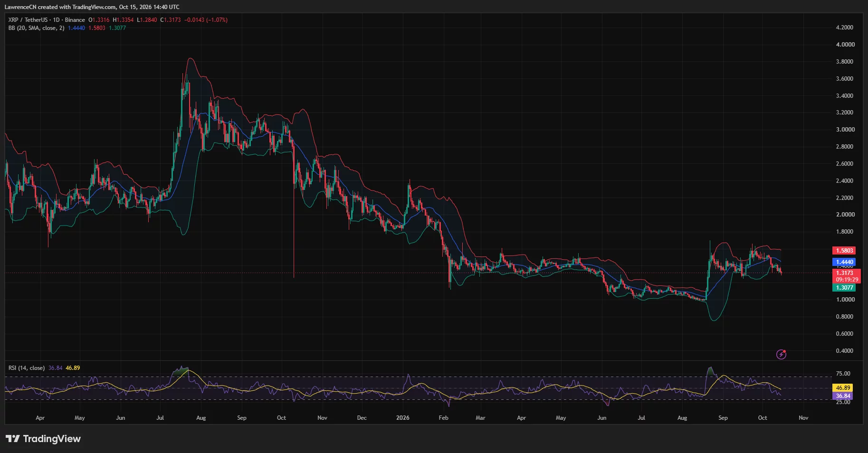The width and height of the screenshot is (868, 453).
Task: Click the 0.4000 tick on price scale
Action: (845, 351)
